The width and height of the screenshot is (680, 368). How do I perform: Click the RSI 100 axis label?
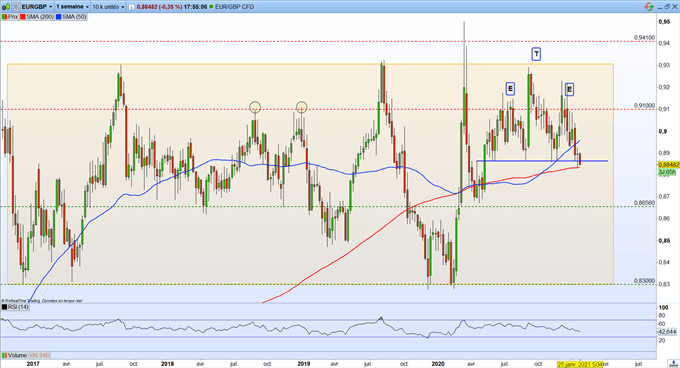(663, 307)
